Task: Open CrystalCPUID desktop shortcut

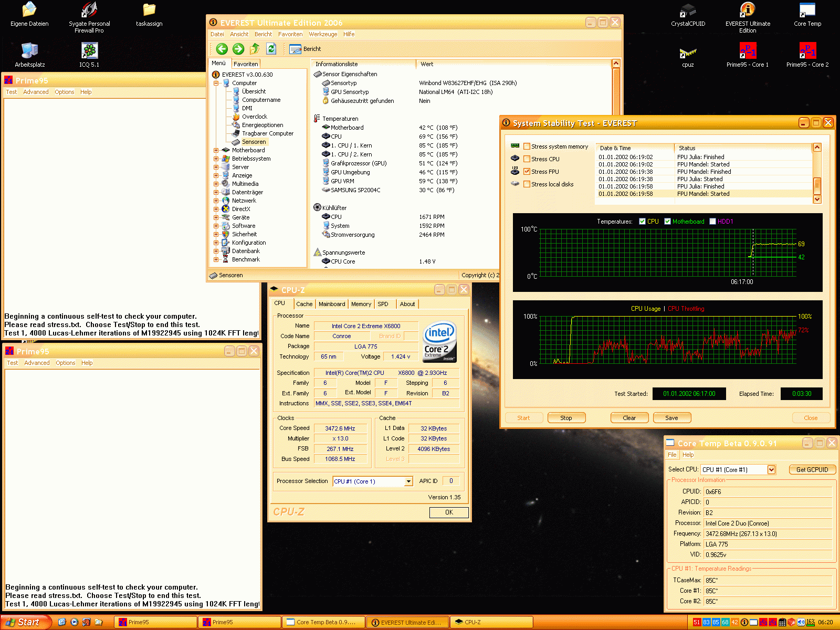Action: click(x=688, y=15)
